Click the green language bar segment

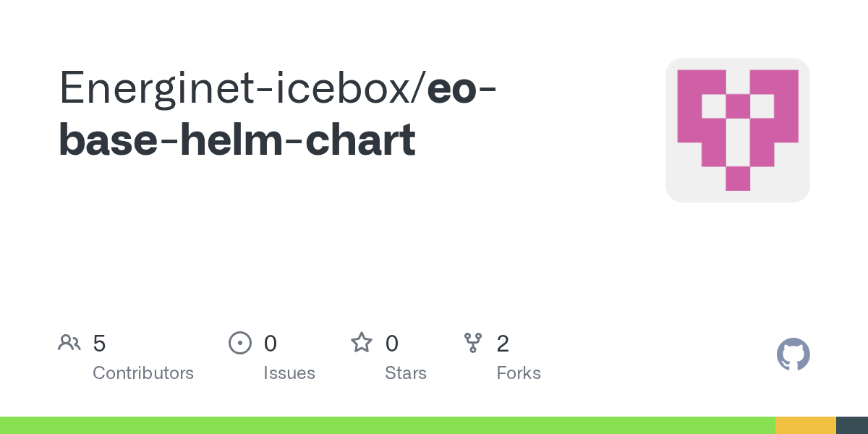click(388, 425)
